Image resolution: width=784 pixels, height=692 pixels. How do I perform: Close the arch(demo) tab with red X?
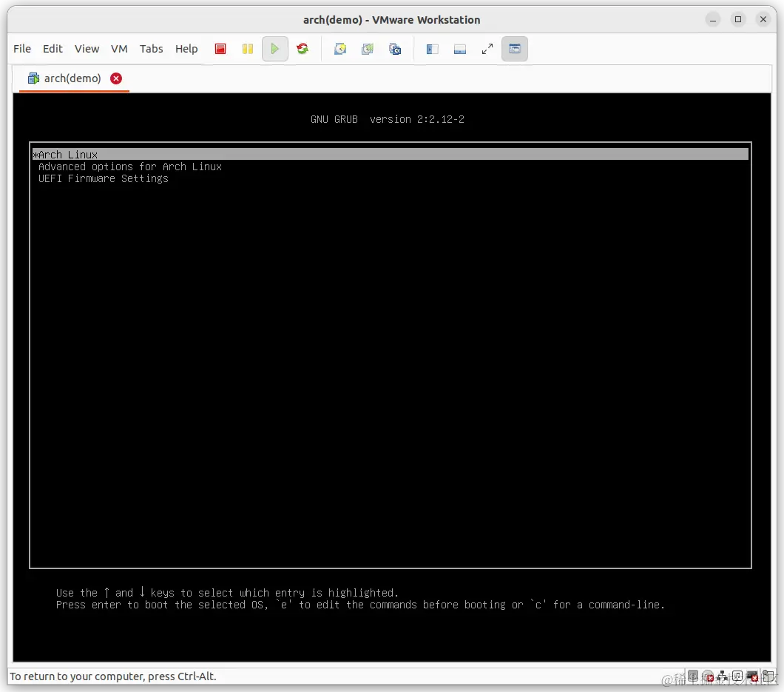tap(116, 78)
